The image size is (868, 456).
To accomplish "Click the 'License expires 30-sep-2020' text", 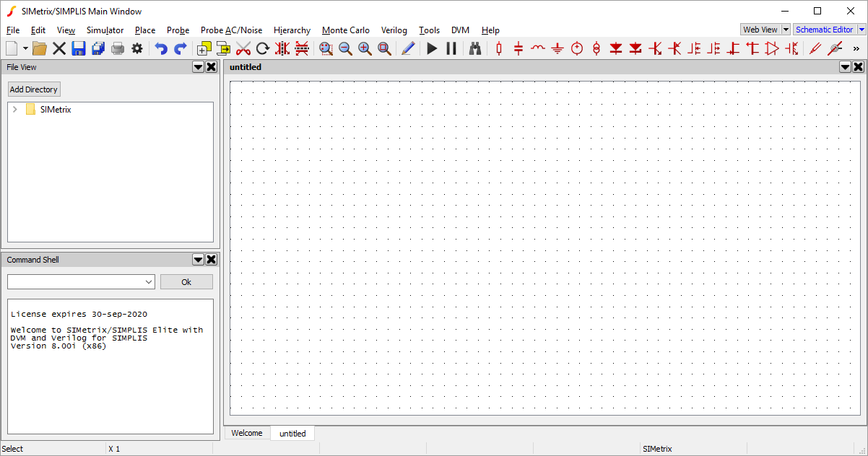I will [79, 315].
